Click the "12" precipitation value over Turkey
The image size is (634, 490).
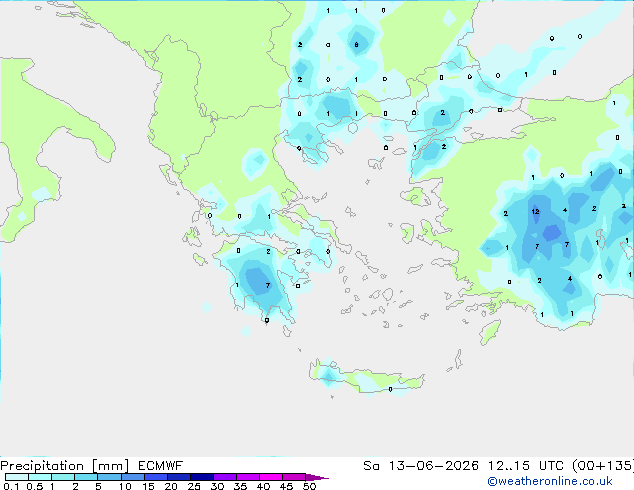[x=535, y=211]
